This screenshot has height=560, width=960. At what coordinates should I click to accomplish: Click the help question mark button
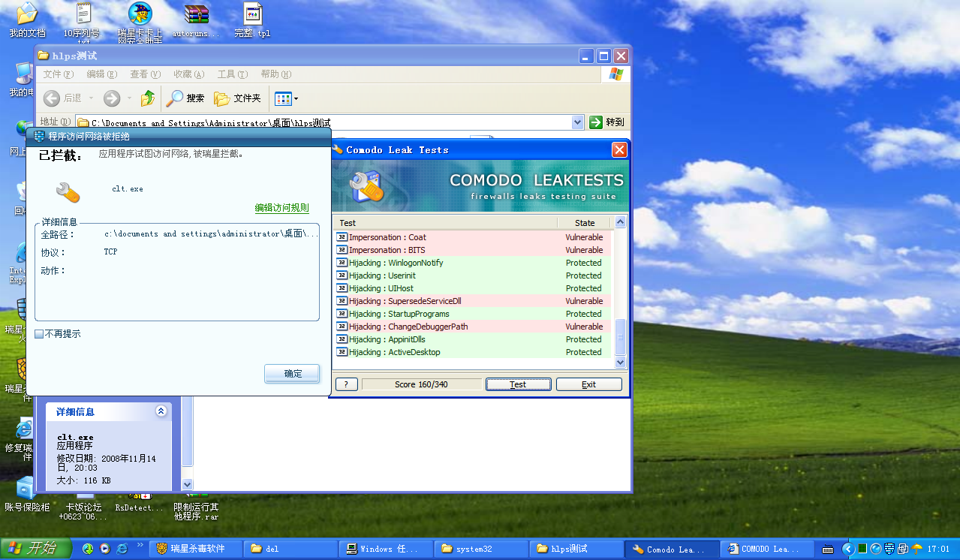click(345, 384)
